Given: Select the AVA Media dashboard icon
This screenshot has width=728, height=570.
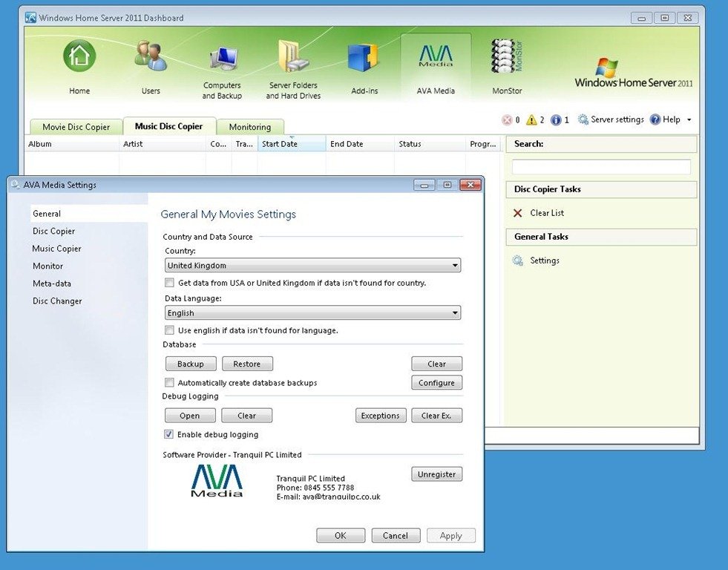Looking at the screenshot, I should tap(436, 56).
